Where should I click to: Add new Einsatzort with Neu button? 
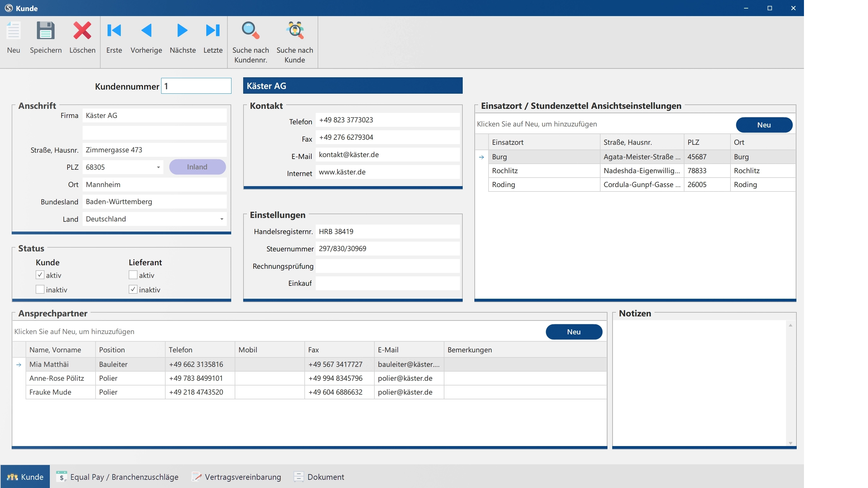[x=764, y=125]
